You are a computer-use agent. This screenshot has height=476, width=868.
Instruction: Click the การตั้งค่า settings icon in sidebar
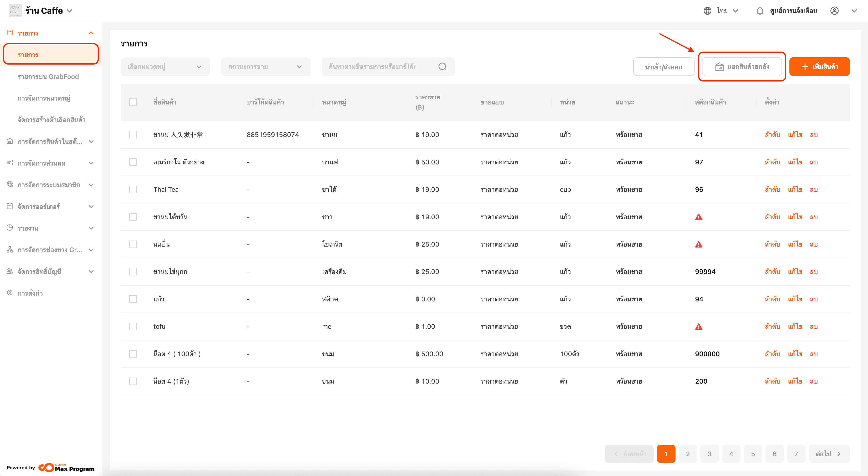click(10, 293)
